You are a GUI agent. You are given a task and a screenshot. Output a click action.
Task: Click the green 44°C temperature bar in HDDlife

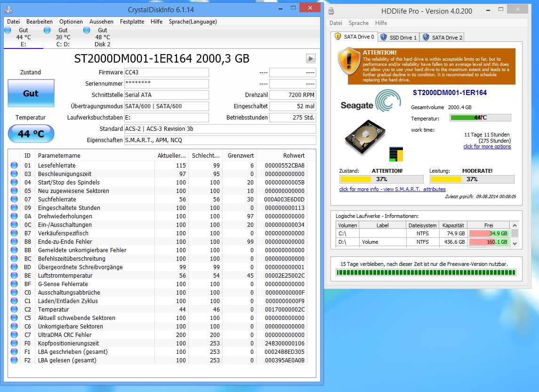pos(481,118)
